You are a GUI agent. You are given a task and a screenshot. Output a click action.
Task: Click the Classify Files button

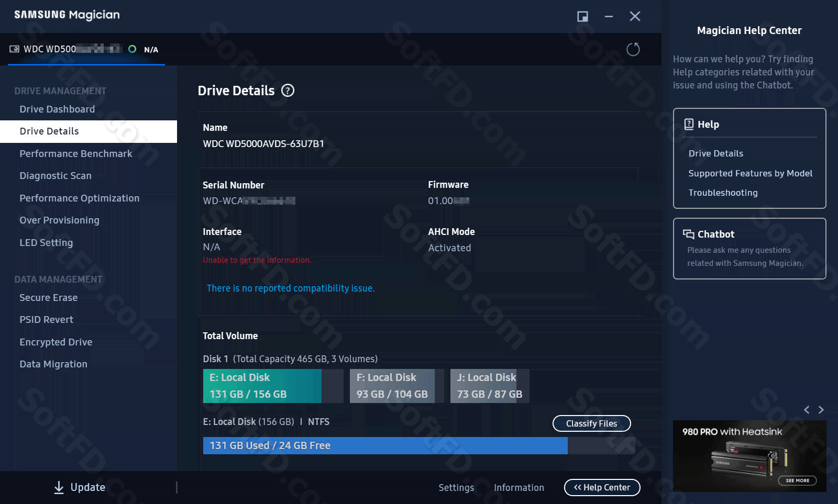point(591,423)
